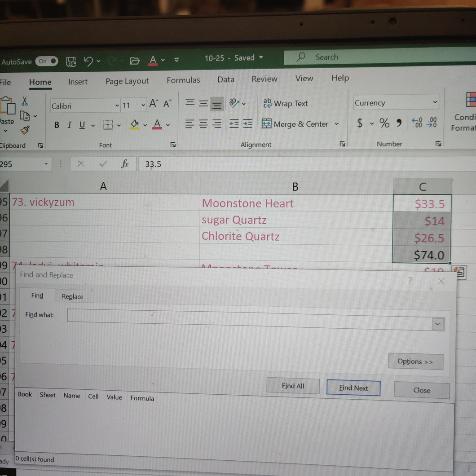The image size is (476, 476).
Task: Center text horizontally
Action: [203, 124]
